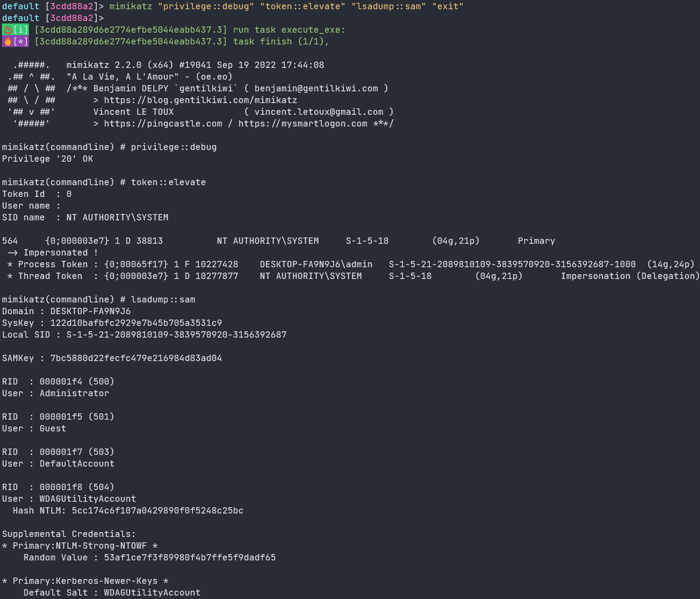Click the 'mimikatz 2.2.0 (x64)' version text
Image resolution: width=700 pixels, height=599 pixels.
(120, 65)
